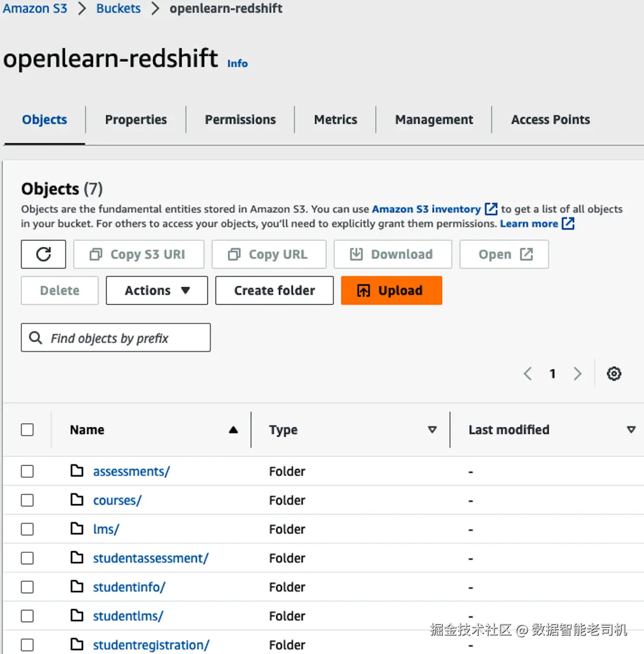Sort by Type column arrow
The width and height of the screenshot is (644, 654).
tap(432, 430)
